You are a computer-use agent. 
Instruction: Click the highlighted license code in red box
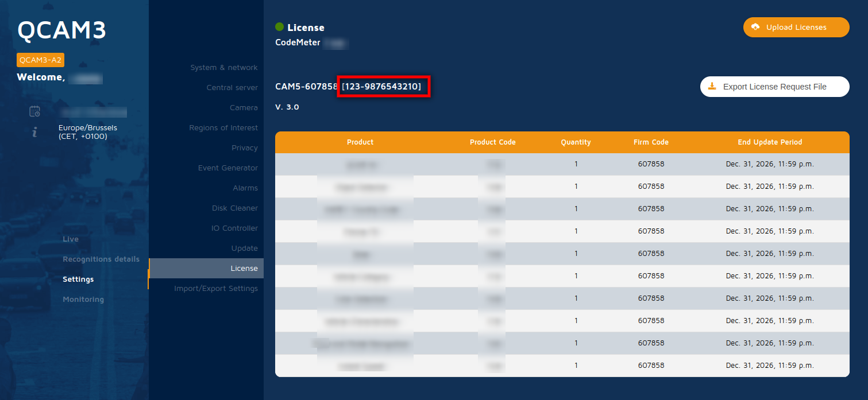[x=383, y=86]
